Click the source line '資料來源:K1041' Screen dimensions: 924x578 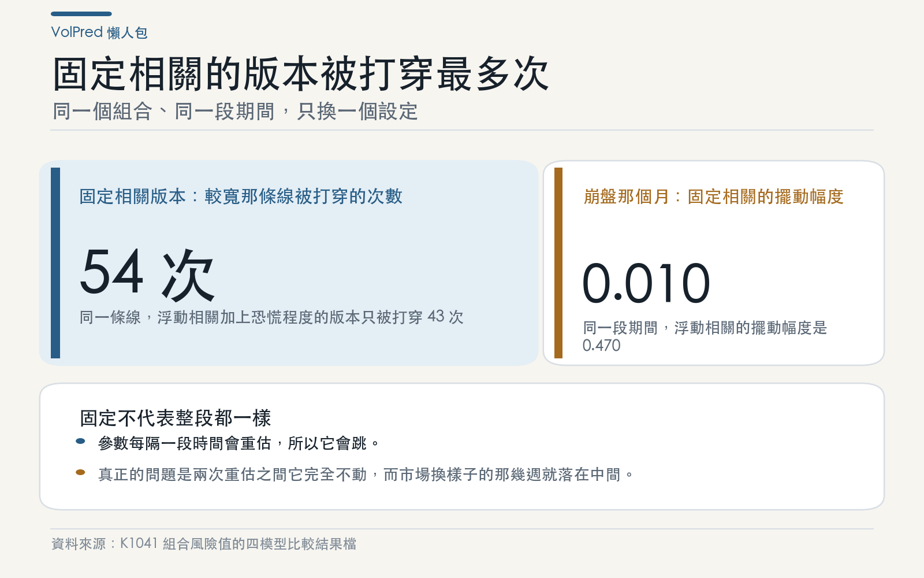coord(203,544)
